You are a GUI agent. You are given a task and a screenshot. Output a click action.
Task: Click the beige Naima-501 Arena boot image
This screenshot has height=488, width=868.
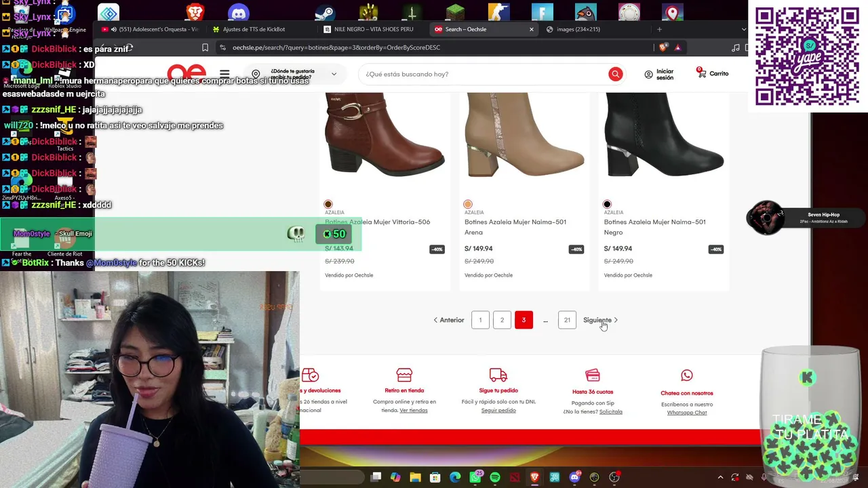(524, 136)
